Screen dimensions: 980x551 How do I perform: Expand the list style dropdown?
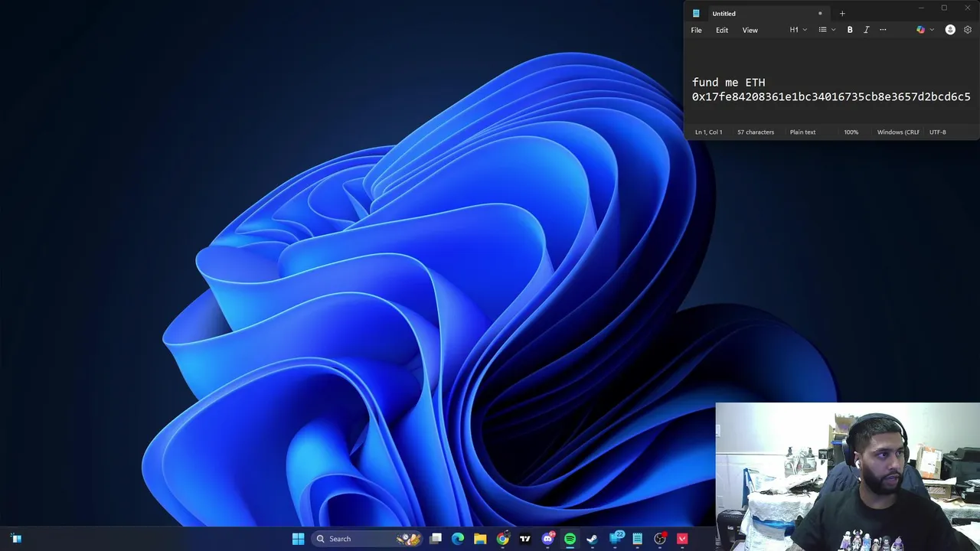[x=827, y=30]
